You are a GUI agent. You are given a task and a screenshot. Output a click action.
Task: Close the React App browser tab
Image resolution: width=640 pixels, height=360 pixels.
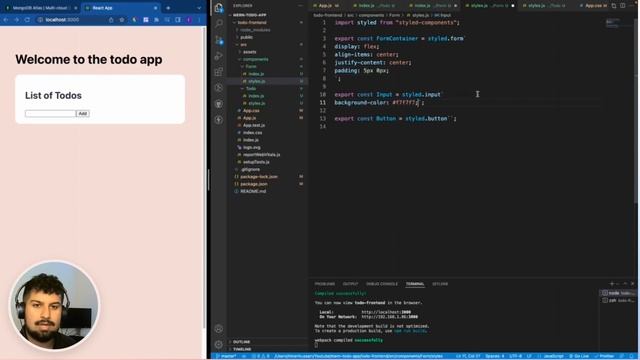pos(156,8)
